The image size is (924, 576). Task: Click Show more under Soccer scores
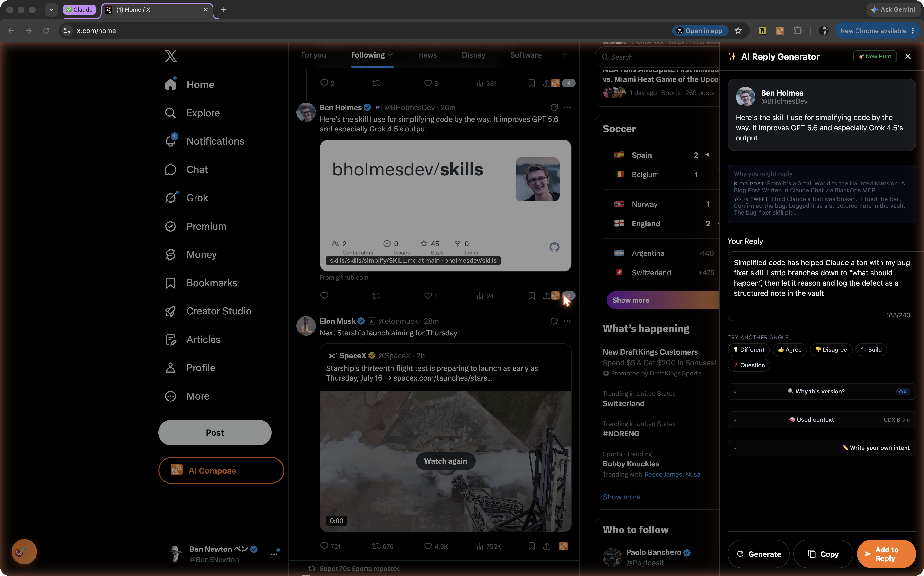[x=663, y=300]
